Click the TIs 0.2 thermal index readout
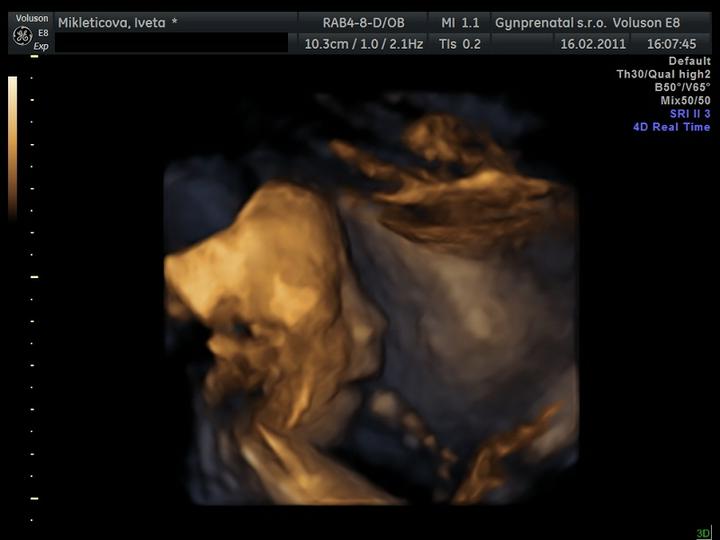Image resolution: width=720 pixels, height=540 pixels. [x=460, y=44]
